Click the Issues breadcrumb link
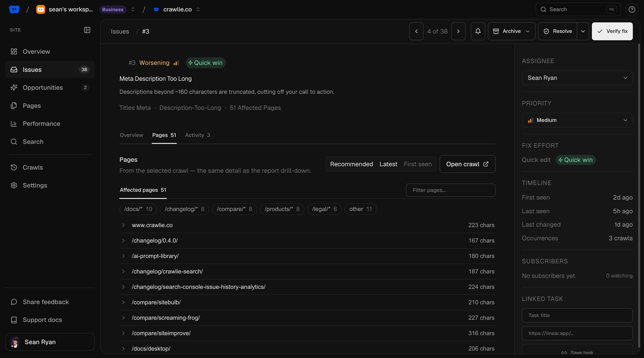 pos(120,32)
